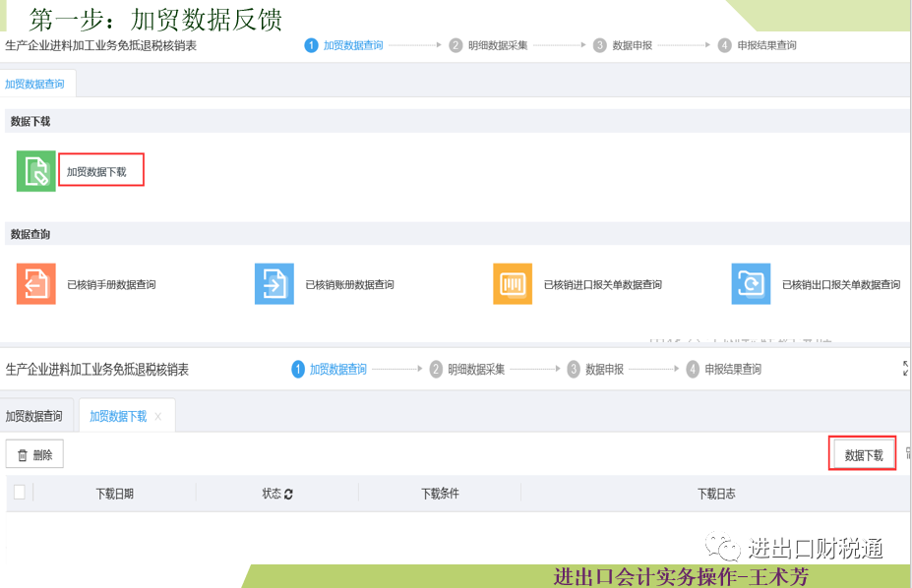Click the fullscreen expand icon at right
The height and width of the screenshot is (588, 912).
click(x=905, y=368)
